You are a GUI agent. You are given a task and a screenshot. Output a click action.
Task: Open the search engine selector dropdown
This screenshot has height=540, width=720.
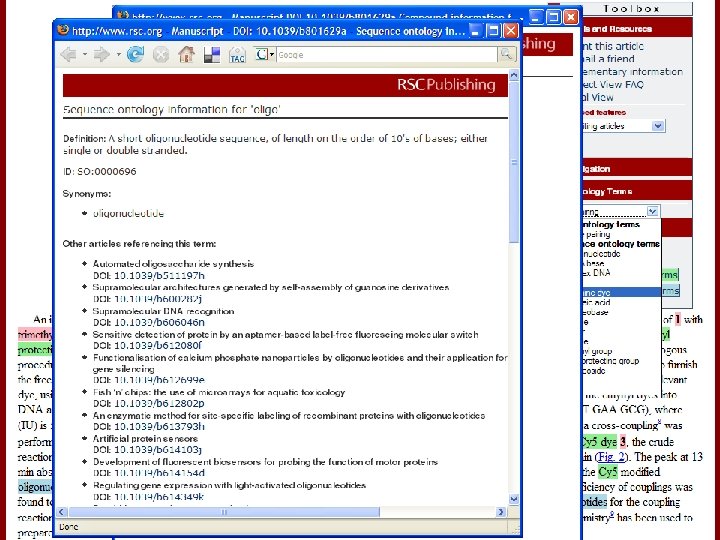pos(264,55)
